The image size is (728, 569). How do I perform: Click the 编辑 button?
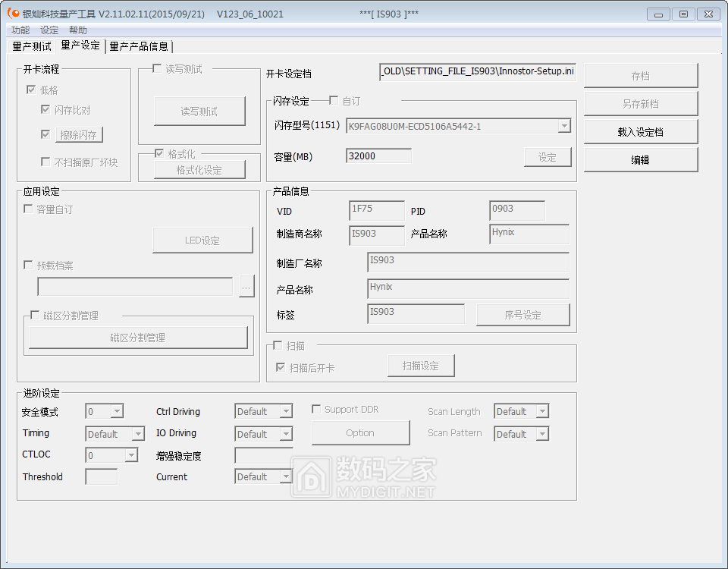640,160
